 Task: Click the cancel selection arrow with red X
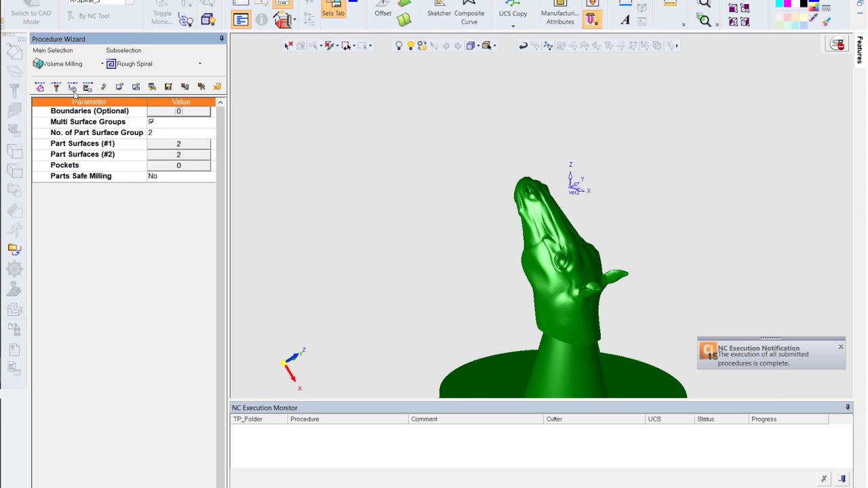(289, 45)
